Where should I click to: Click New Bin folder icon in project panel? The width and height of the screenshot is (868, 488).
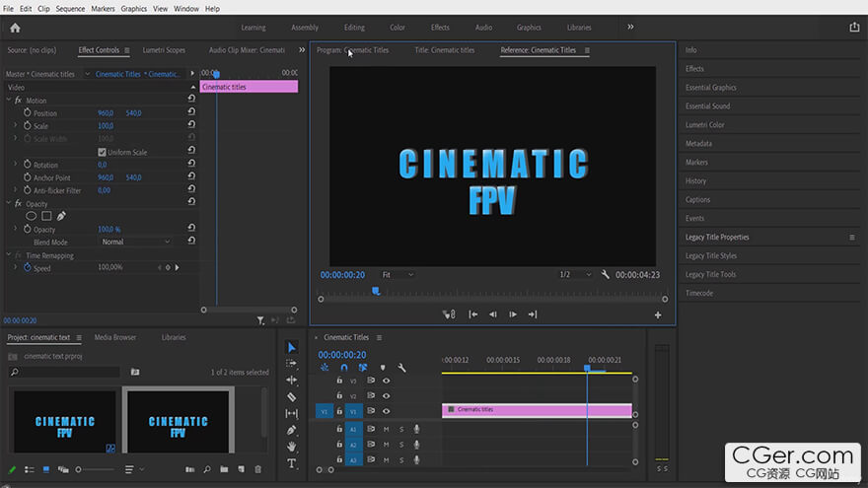[224, 469]
